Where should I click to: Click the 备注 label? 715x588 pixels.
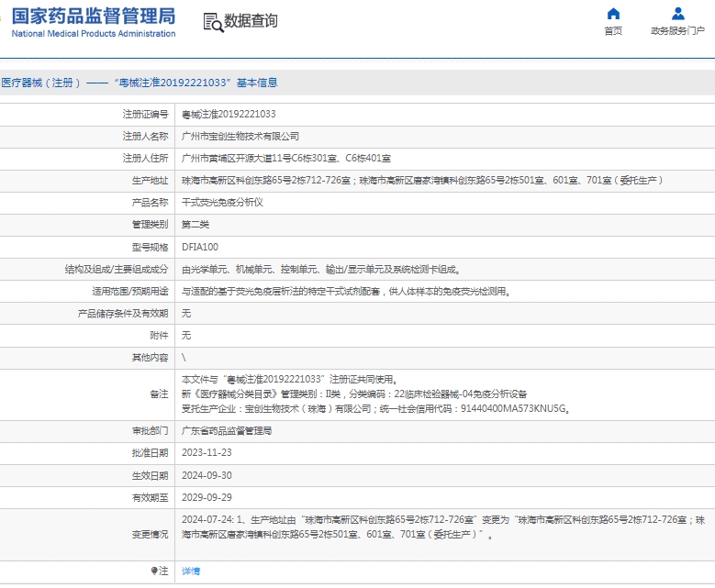coord(159,394)
